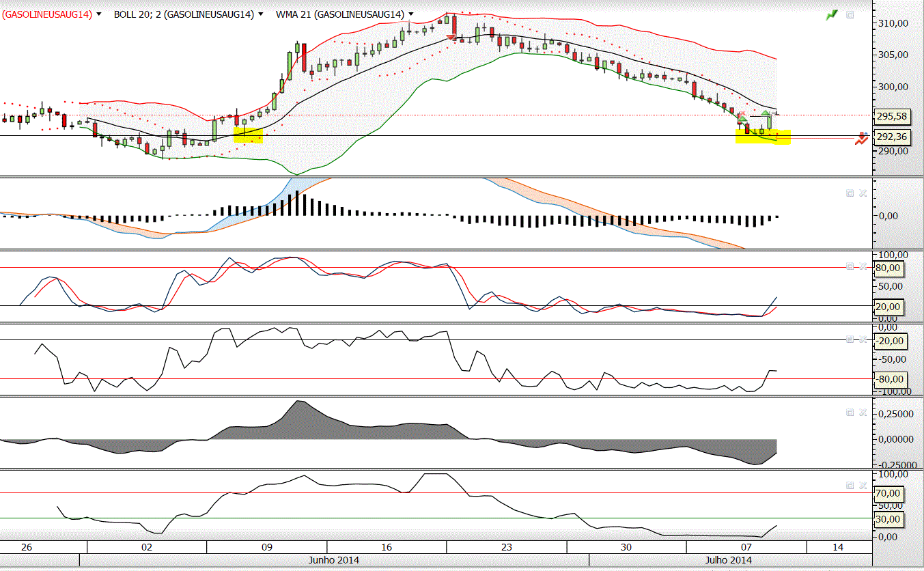The height and width of the screenshot is (571, 924).
Task: Click the 290,00 price axis value
Action: point(893,150)
